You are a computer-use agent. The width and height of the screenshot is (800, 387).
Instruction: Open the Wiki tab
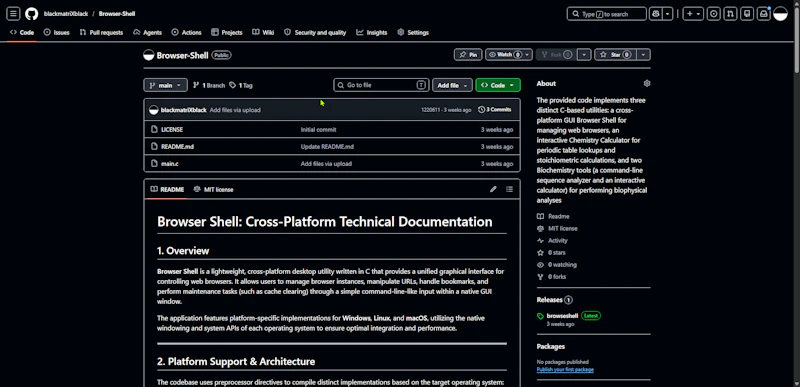click(263, 33)
